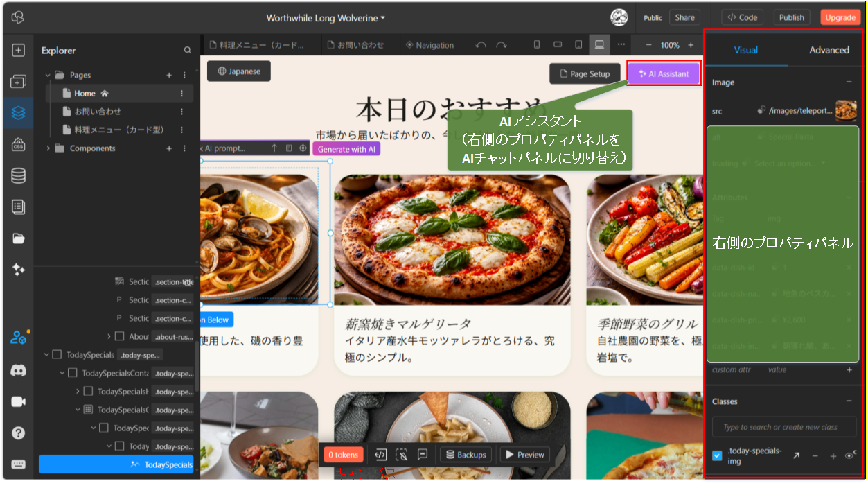The width and height of the screenshot is (868, 488).
Task: Open the project name dropdown
Action: pyautogui.click(x=326, y=17)
